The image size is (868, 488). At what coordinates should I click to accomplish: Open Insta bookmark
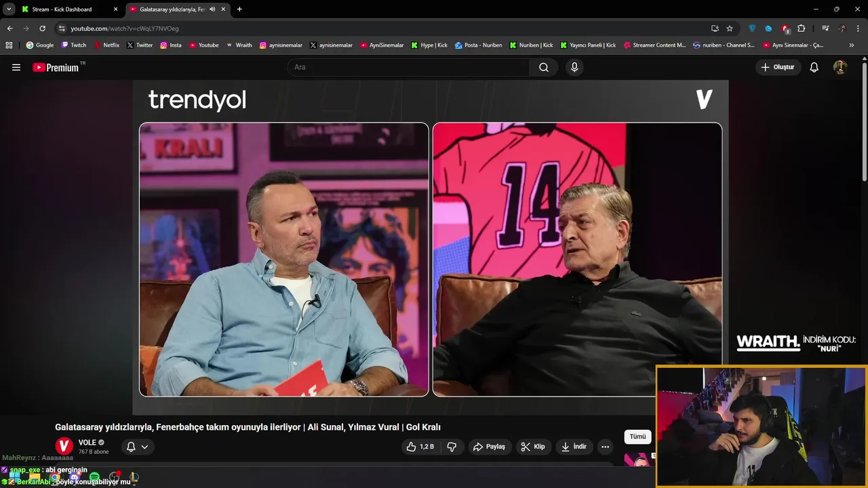coord(171,45)
